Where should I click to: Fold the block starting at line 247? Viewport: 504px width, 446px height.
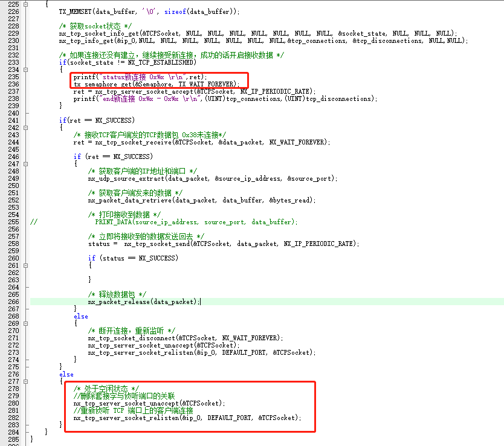click(x=25, y=164)
